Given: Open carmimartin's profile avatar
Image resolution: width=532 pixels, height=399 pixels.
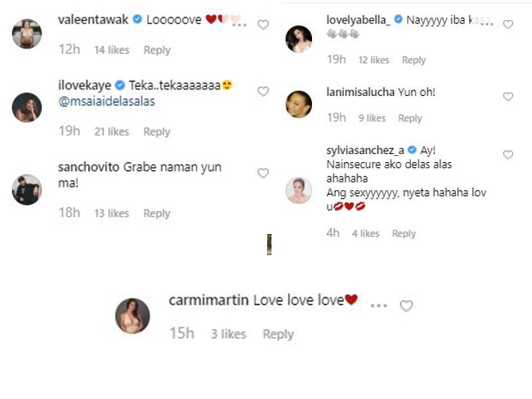Looking at the screenshot, I should click(x=132, y=315).
